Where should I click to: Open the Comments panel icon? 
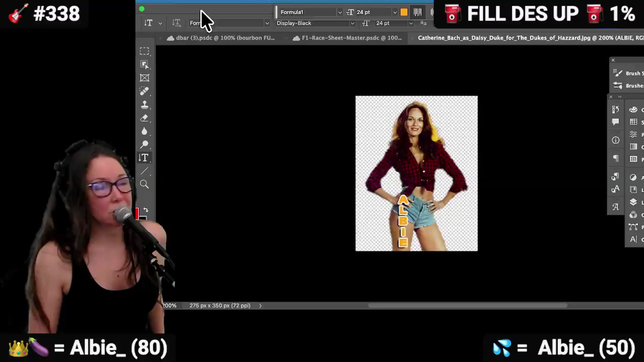point(615,122)
